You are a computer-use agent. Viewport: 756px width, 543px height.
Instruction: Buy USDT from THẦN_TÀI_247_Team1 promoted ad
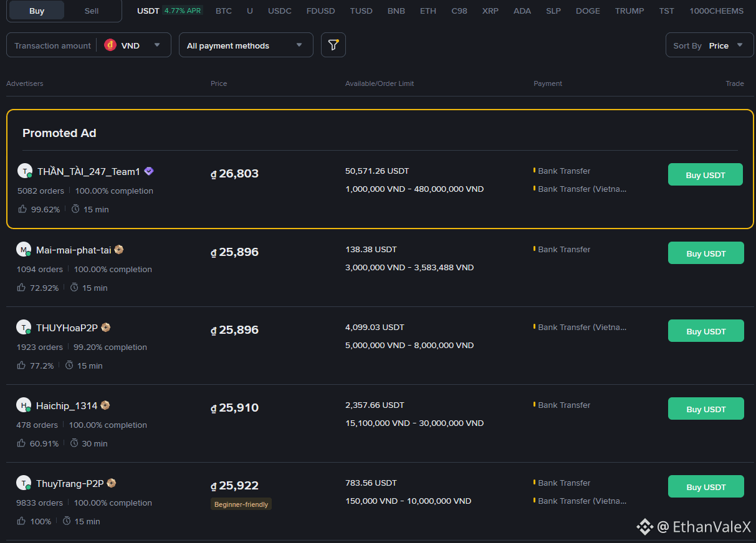(706, 175)
